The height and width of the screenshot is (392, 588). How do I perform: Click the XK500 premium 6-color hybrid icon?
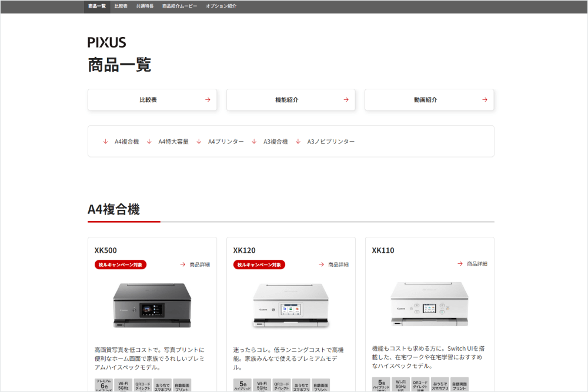(104, 386)
